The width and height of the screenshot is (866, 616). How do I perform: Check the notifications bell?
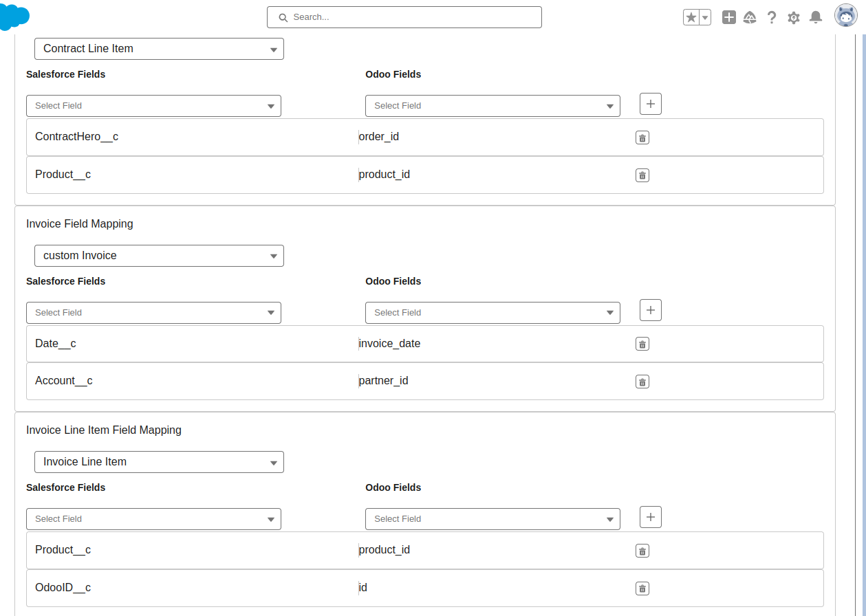point(815,17)
